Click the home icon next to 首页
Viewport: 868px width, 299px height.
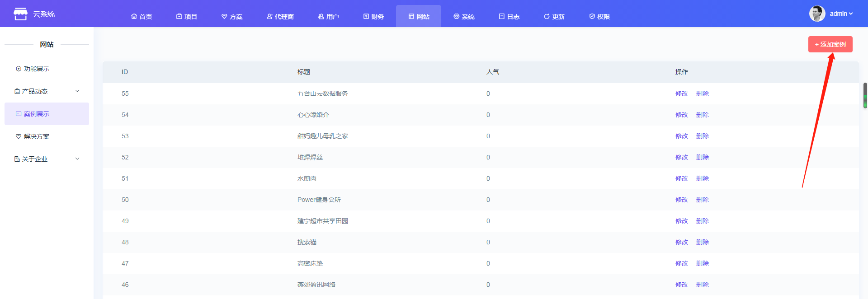coord(134,16)
